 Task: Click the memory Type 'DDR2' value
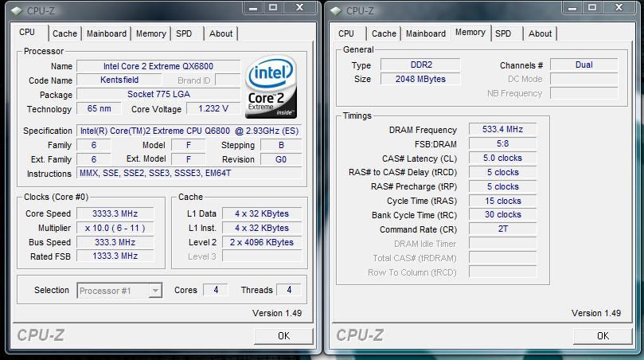point(420,65)
